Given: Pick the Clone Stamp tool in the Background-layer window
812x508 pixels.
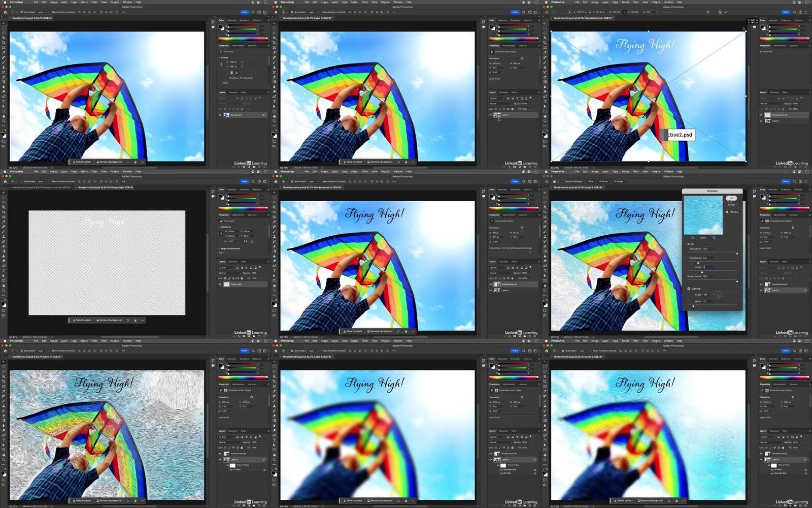Looking at the screenshot, I should pos(4,67).
